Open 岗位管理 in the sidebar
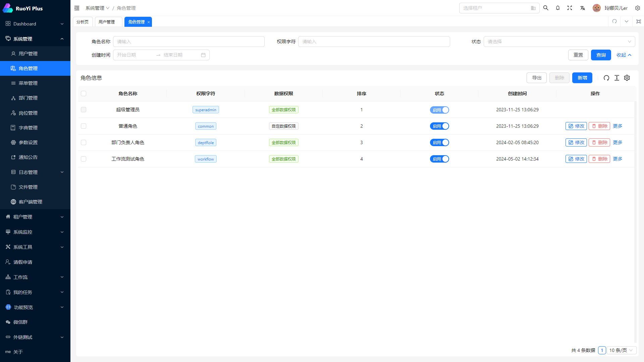The width and height of the screenshot is (644, 362). pyautogui.click(x=35, y=113)
